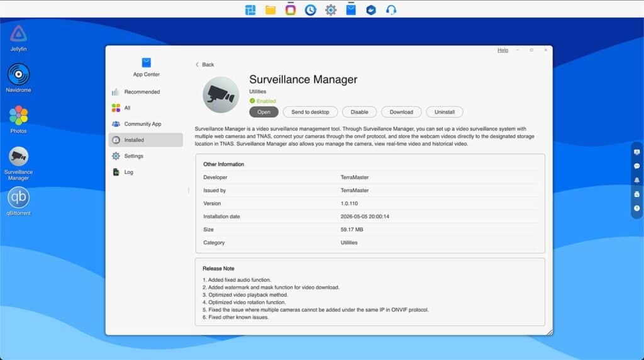This screenshot has height=360, width=644.
Task: Click the App Center bag icon in dock
Action: pos(351,9)
